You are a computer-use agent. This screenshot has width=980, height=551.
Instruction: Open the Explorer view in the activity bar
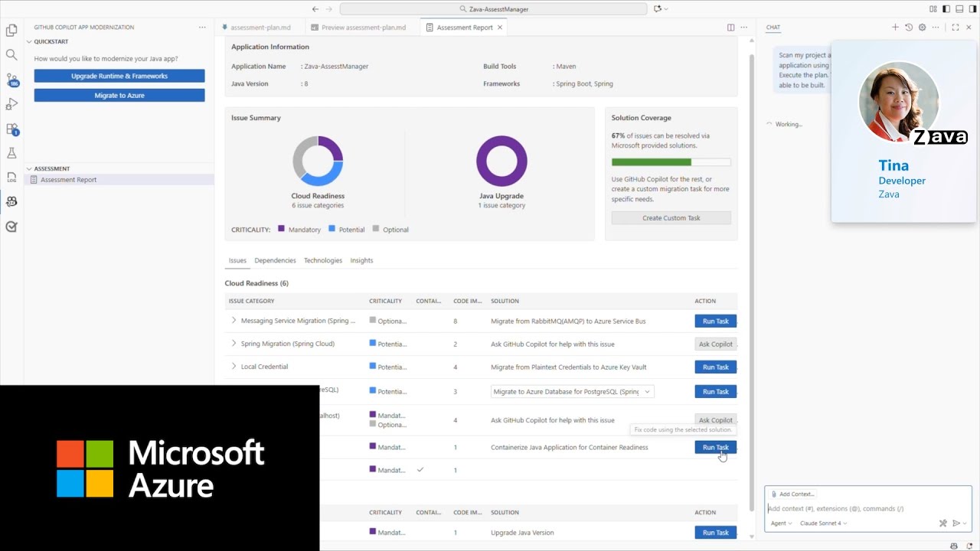(11, 31)
